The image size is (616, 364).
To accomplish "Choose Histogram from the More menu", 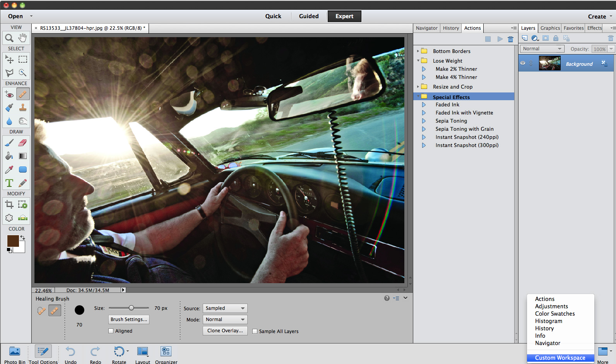I will (549, 321).
